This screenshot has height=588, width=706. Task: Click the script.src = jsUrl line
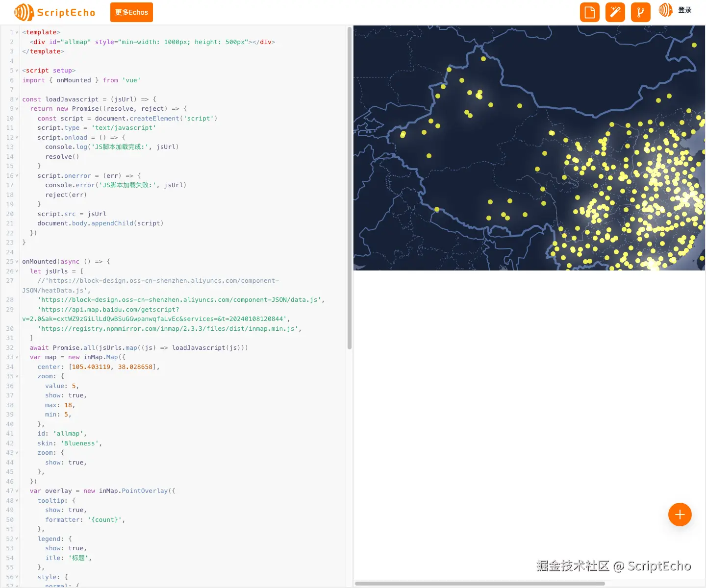(72, 214)
